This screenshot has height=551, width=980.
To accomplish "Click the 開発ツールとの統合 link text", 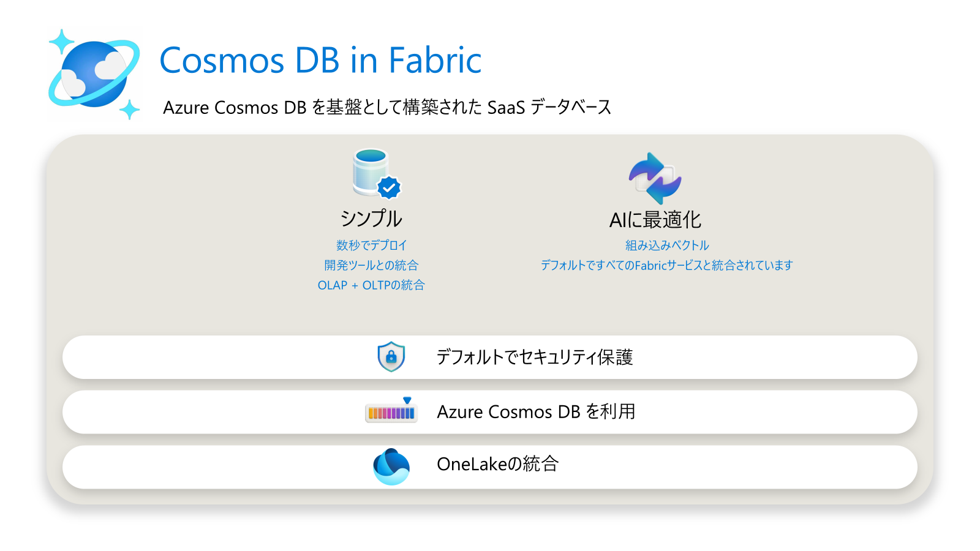I will [x=371, y=265].
